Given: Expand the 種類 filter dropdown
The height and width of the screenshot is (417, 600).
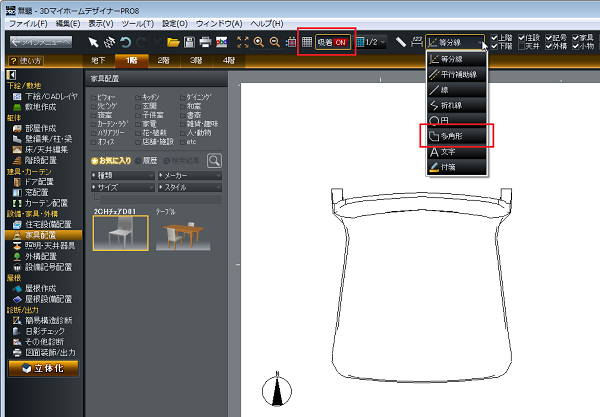Looking at the screenshot, I should pos(121,175).
